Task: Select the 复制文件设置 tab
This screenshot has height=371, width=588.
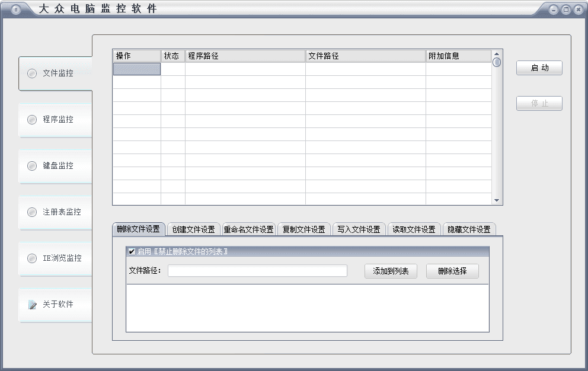Action: coord(303,229)
